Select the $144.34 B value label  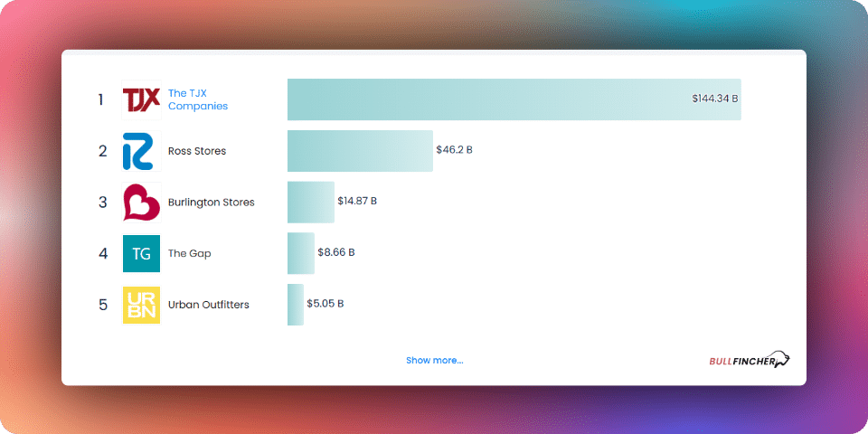(x=714, y=99)
